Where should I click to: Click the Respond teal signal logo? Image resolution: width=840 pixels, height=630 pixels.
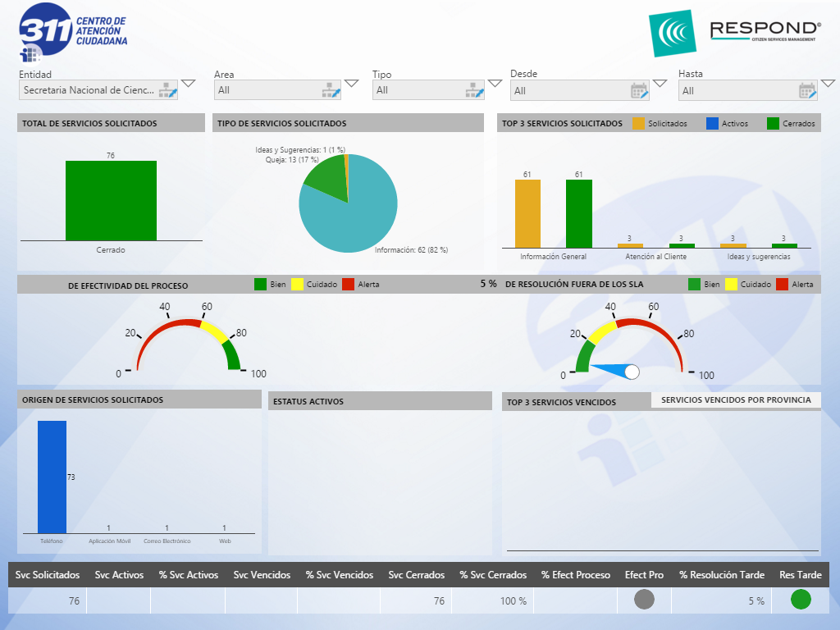[673, 33]
